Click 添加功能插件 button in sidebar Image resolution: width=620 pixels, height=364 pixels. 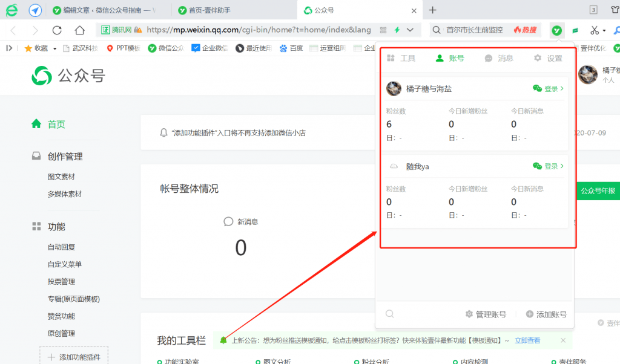[74, 357]
